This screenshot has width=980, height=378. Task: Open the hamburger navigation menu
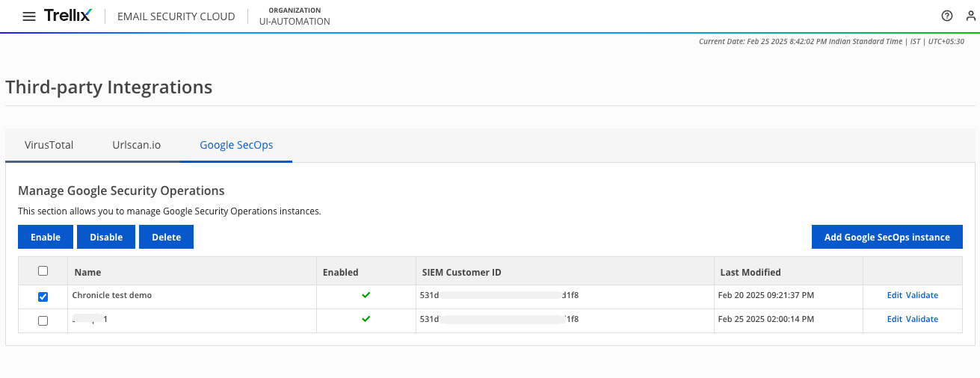tap(29, 16)
